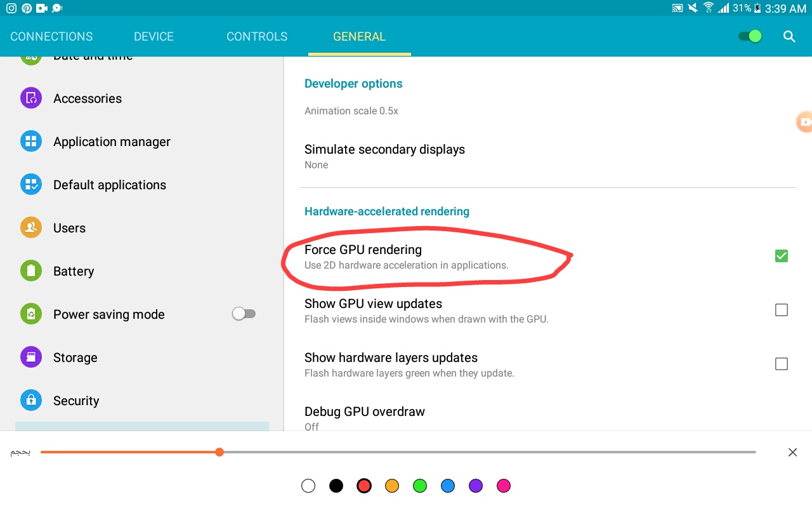Image resolution: width=812 pixels, height=508 pixels.
Task: Tap the Users icon in sidebar
Action: click(x=31, y=228)
